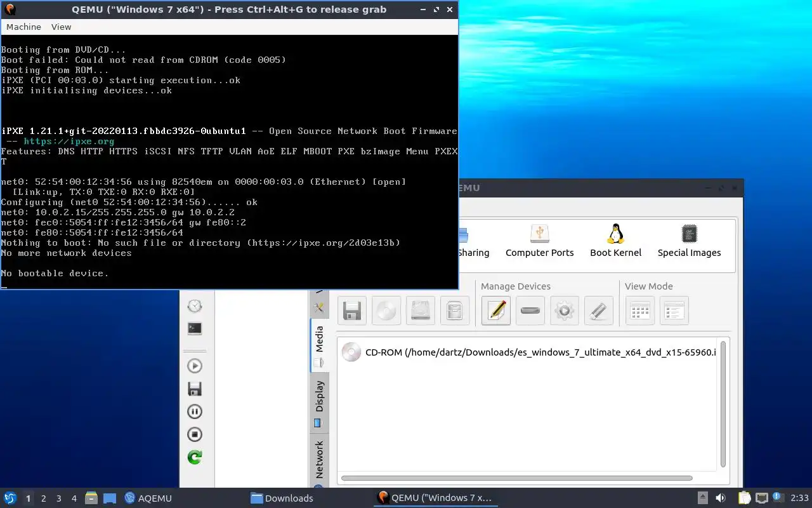Click the show desktop icon in taskbar
This screenshot has width=812, height=508.
tap(109, 498)
